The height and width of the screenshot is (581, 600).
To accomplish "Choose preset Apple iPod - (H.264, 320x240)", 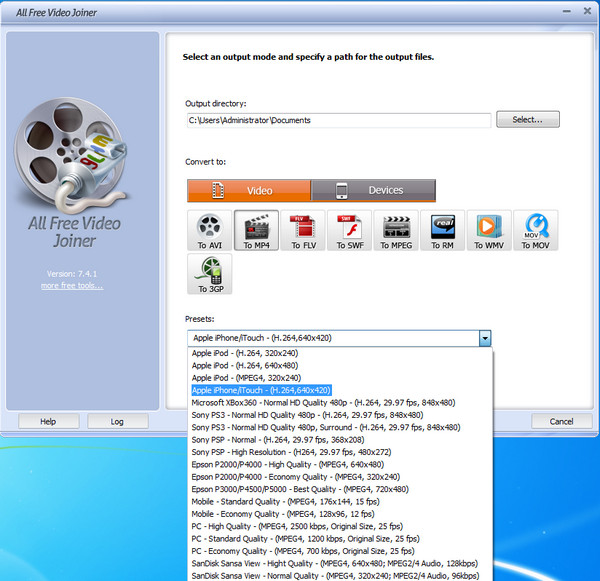I will [340, 353].
